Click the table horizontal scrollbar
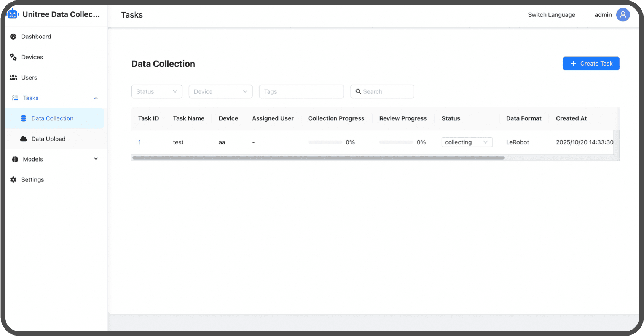 click(x=318, y=158)
